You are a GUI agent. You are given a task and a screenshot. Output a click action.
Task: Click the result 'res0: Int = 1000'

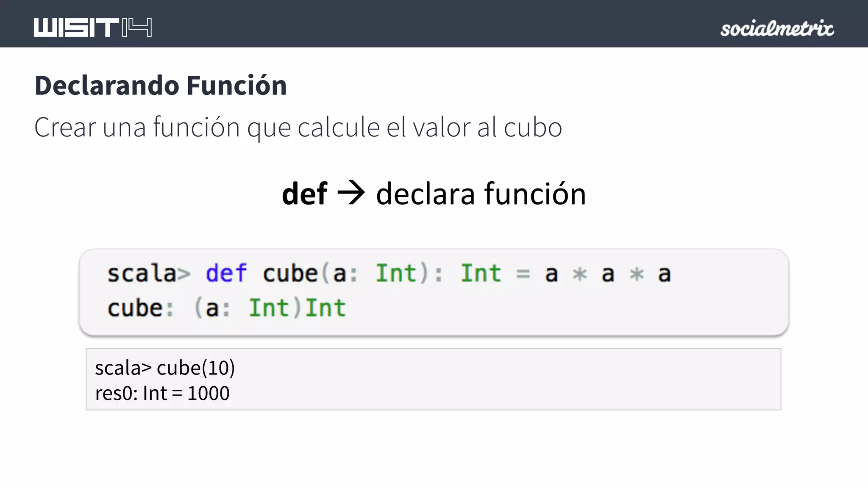click(x=162, y=393)
